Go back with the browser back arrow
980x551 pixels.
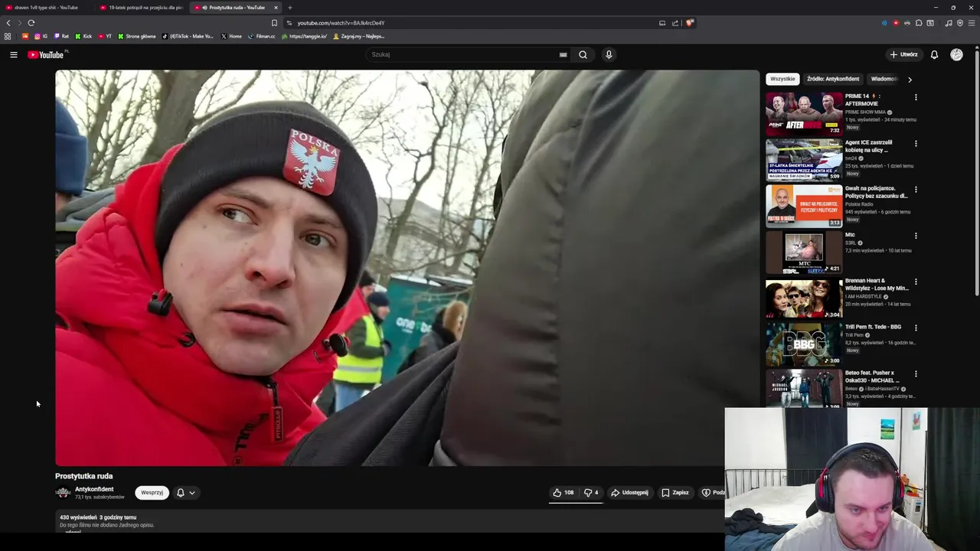(x=8, y=23)
